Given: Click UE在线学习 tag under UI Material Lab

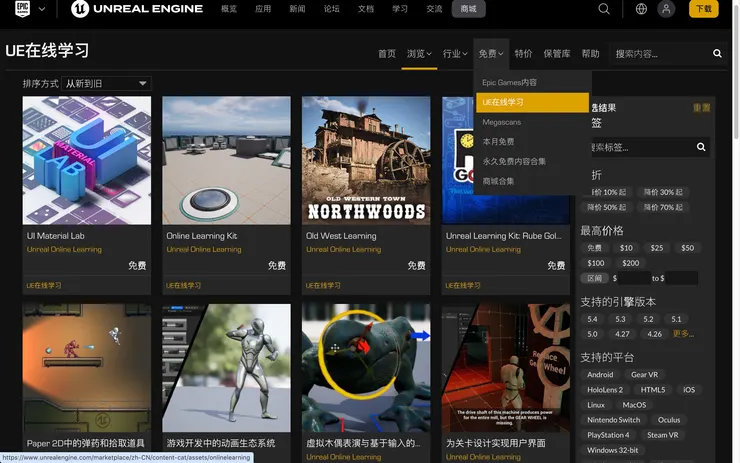Looking at the screenshot, I should (x=44, y=286).
